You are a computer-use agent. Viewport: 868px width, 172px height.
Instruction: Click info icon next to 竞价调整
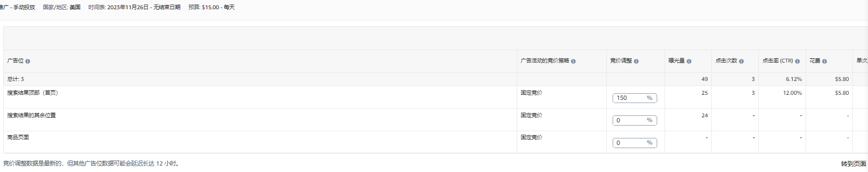point(636,61)
